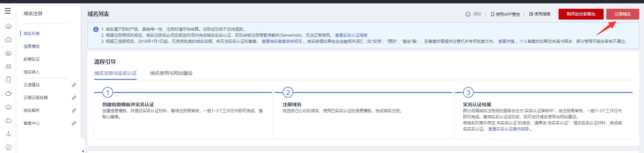This screenshot has width=644, height=153.
Task: Collapse the sidebar with the small arrow
Action: 83,151
